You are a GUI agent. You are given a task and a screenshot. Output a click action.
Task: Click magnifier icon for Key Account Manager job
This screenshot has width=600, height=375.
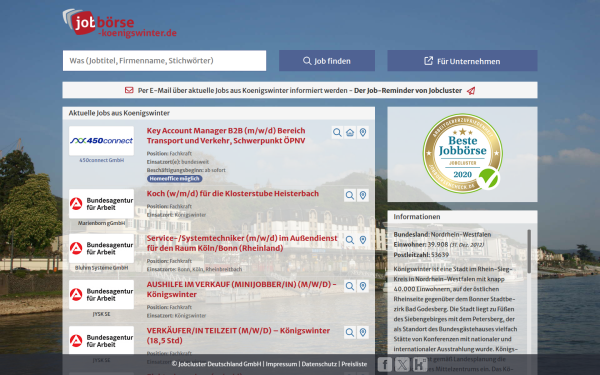click(x=337, y=132)
